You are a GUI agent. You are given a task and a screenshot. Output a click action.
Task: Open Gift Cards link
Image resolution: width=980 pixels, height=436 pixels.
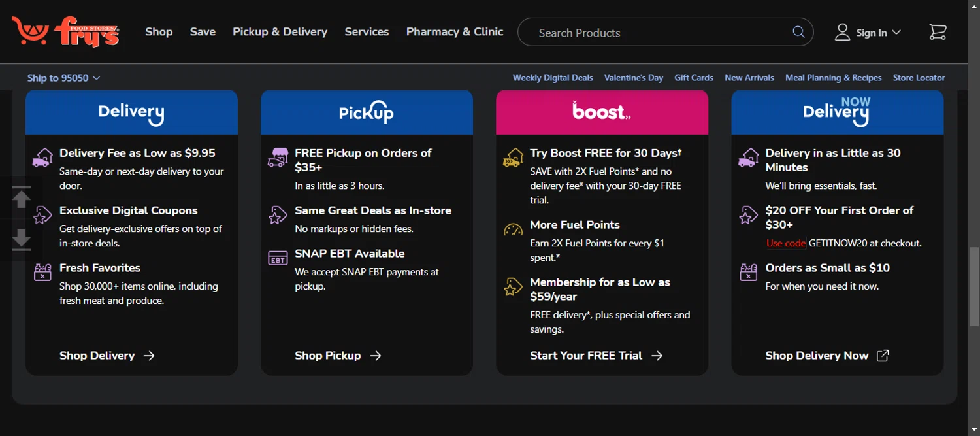point(694,78)
